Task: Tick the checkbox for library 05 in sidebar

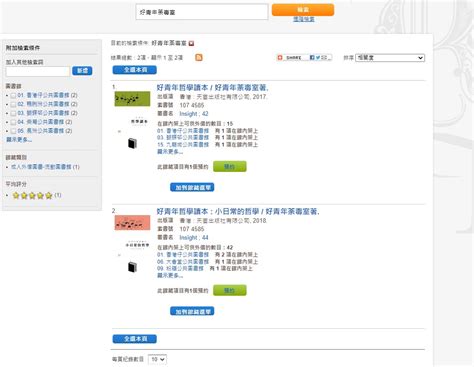Action: point(13,131)
